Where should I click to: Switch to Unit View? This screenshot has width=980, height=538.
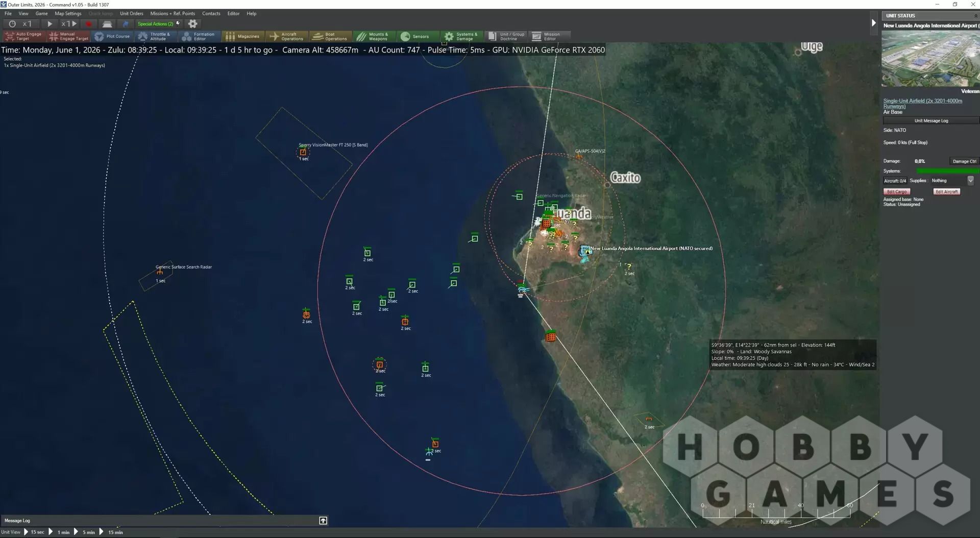pos(11,532)
